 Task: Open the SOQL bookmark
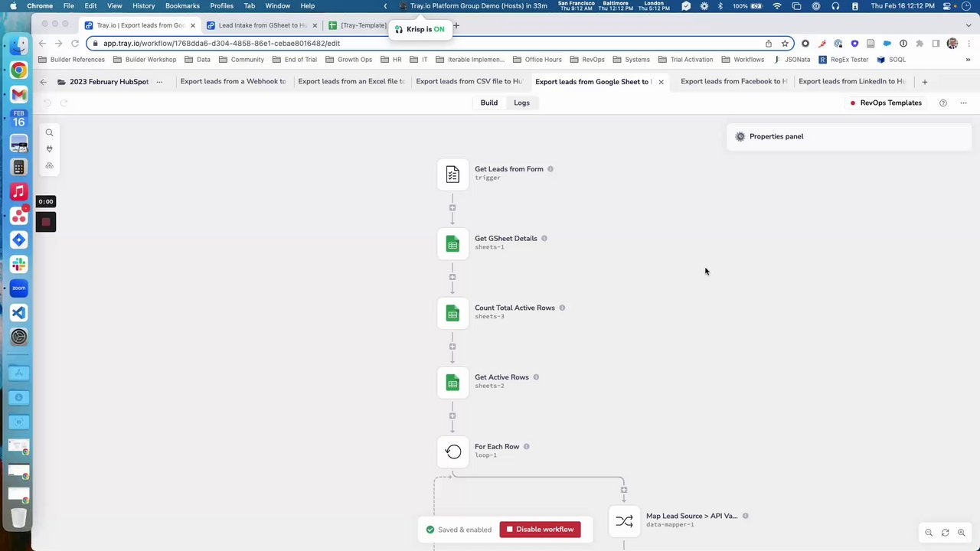tap(891, 60)
